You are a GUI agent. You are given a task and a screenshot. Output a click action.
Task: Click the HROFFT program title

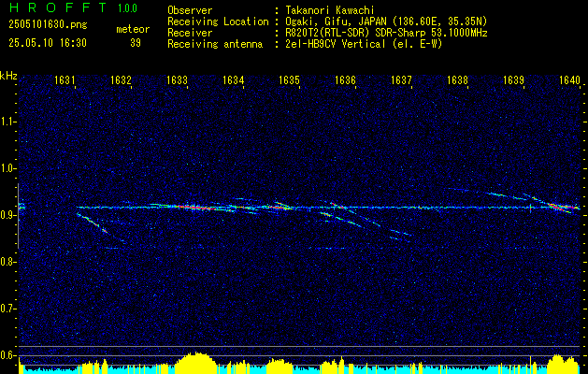pos(59,7)
